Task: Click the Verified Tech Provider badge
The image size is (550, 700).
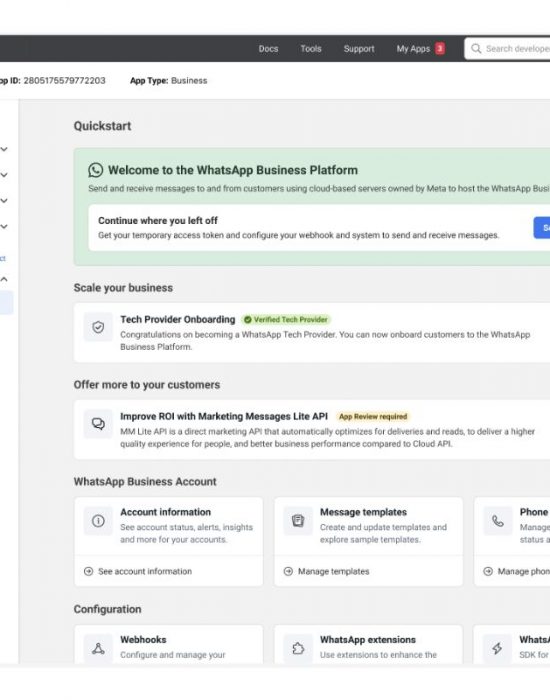Action: point(286,320)
